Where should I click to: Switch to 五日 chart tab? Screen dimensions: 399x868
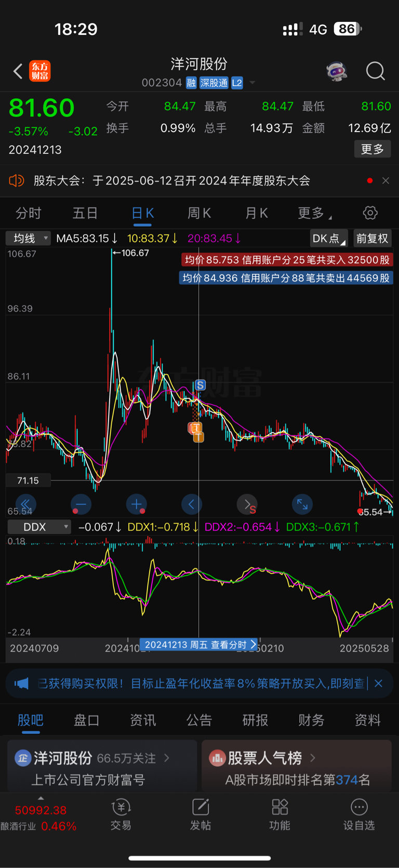pos(85,213)
